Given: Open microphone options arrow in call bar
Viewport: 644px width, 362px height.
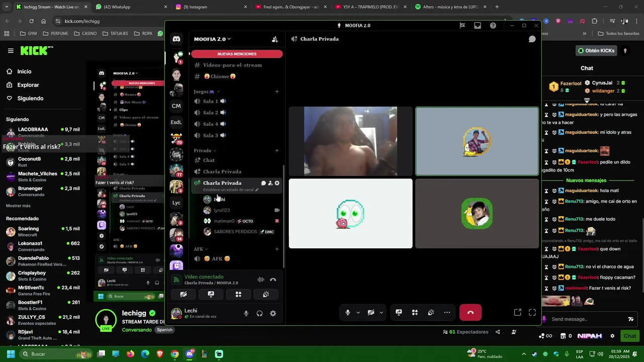Looking at the screenshot, I should pos(358,312).
